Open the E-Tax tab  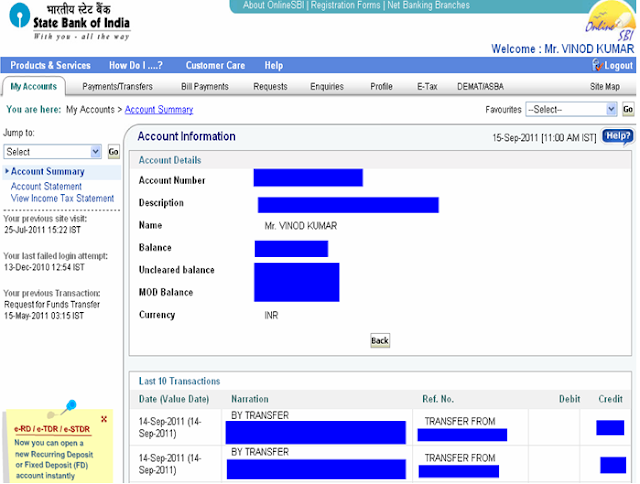click(427, 87)
